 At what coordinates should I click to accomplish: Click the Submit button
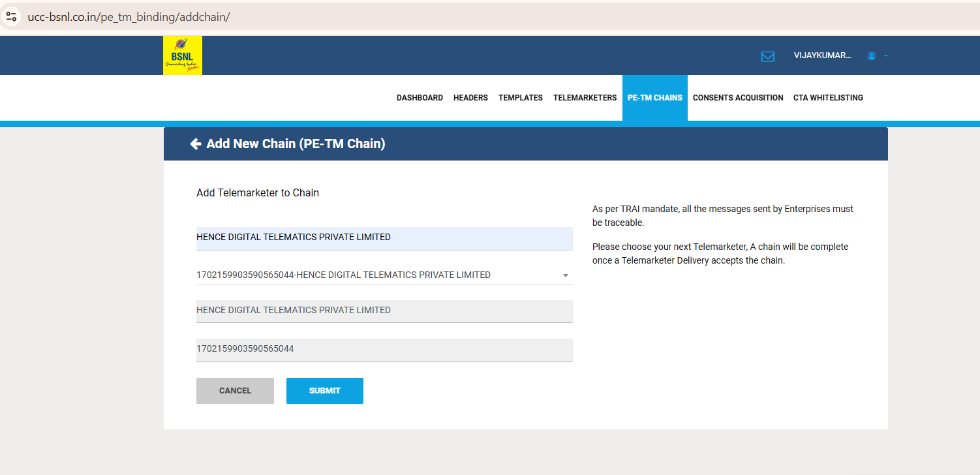pyautogui.click(x=325, y=391)
